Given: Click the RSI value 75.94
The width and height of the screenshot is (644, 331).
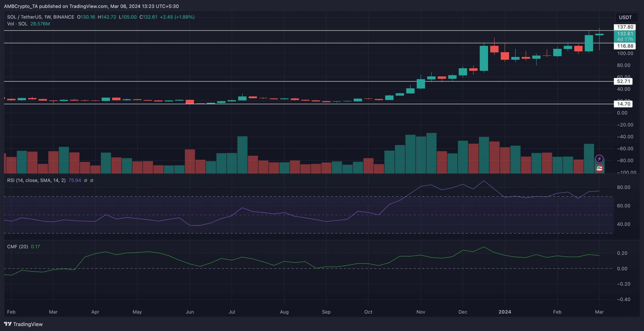Looking at the screenshot, I should pyautogui.click(x=75, y=180).
